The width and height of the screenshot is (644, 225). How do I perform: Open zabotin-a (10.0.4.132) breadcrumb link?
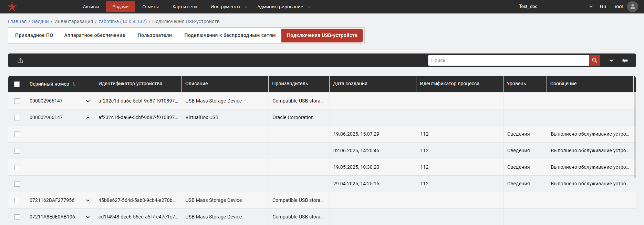pyautogui.click(x=123, y=21)
